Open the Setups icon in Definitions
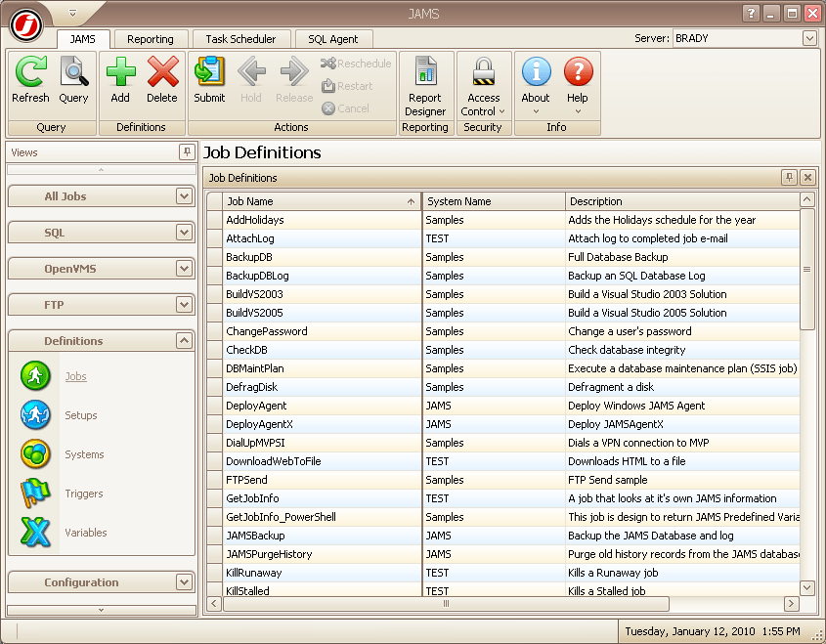The width and height of the screenshot is (826, 644). (x=35, y=415)
